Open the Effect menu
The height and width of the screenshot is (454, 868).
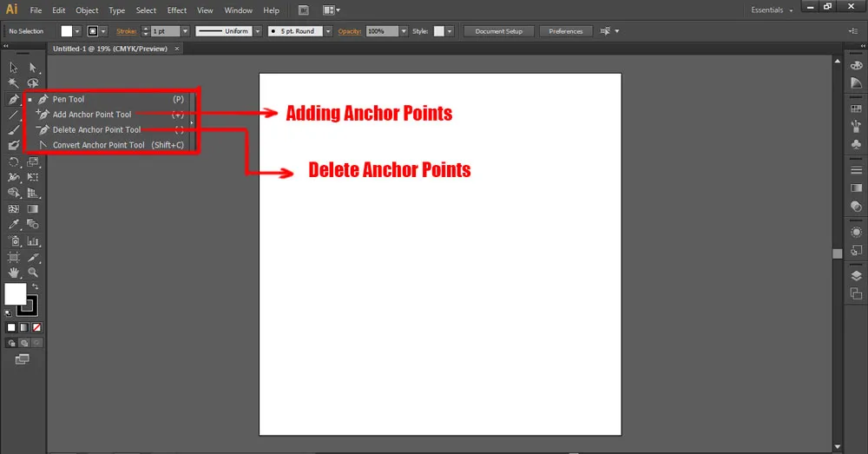(176, 10)
